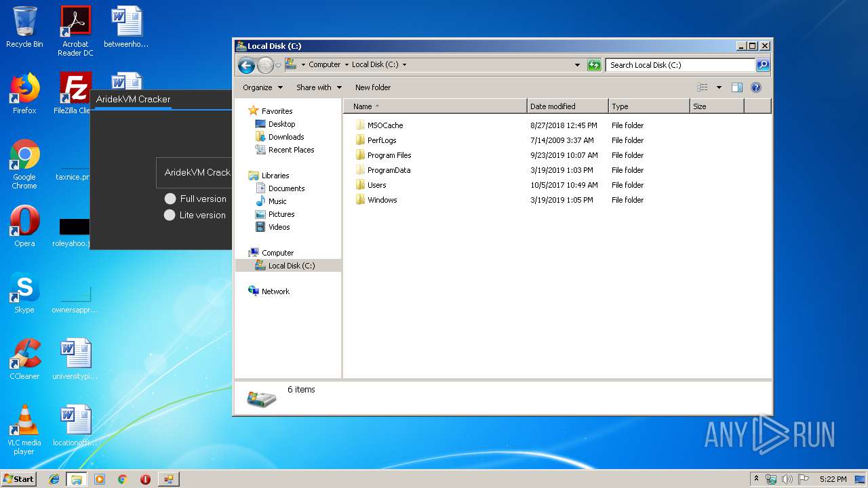Sort by the Size column header
This screenshot has width=868, height=488.
coord(717,106)
